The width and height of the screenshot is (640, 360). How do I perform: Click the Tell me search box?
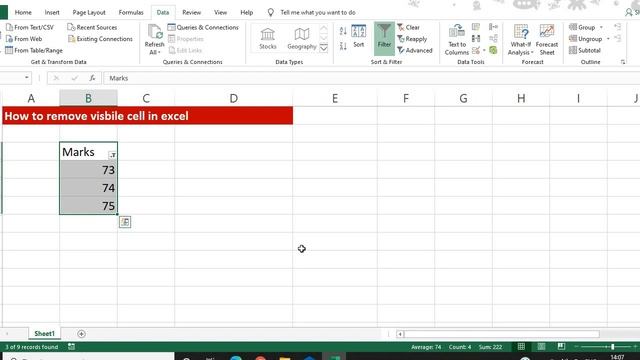pyautogui.click(x=318, y=12)
